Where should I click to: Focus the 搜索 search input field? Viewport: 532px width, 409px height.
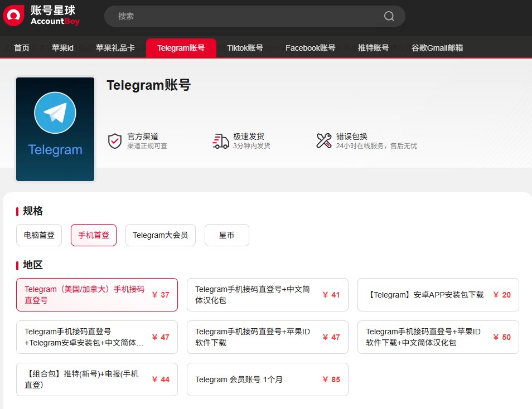click(x=254, y=16)
